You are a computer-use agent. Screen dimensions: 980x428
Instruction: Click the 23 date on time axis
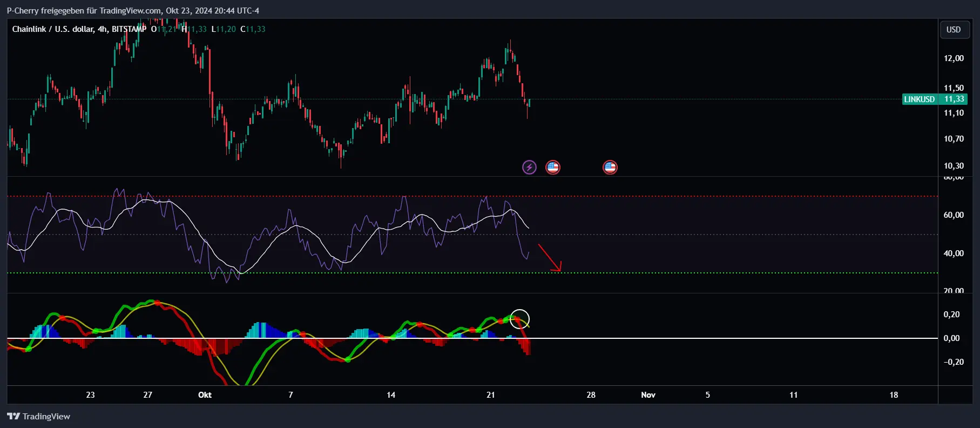click(x=90, y=395)
